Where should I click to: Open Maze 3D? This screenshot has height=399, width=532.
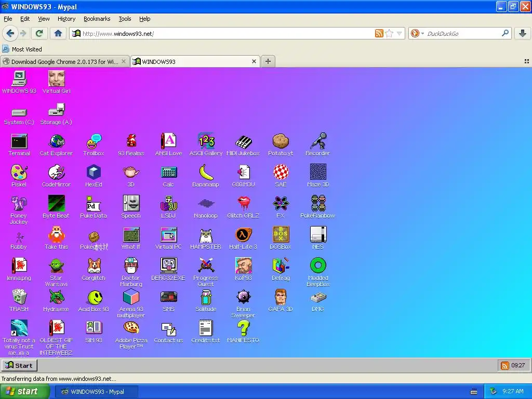pos(318,176)
